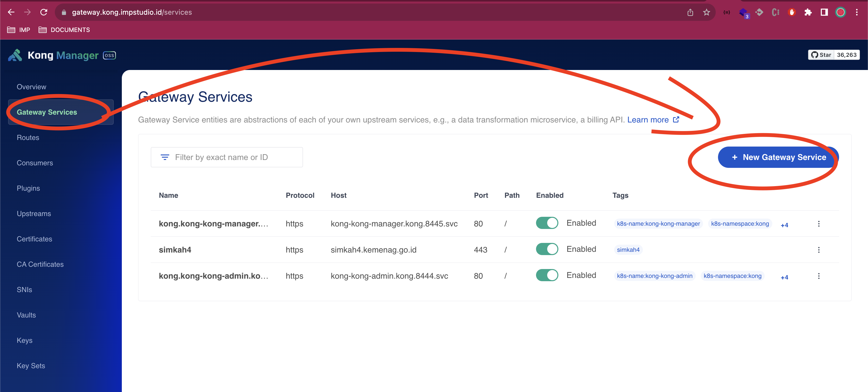The image size is (868, 392).
Task: Click the k8s-name:kong-kong-admin tag
Action: (x=654, y=276)
